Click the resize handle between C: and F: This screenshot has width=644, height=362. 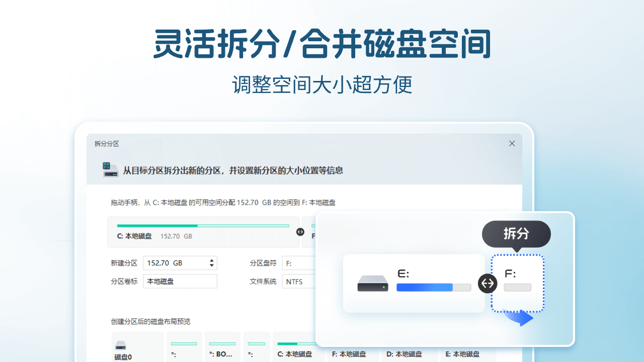coord(300,232)
